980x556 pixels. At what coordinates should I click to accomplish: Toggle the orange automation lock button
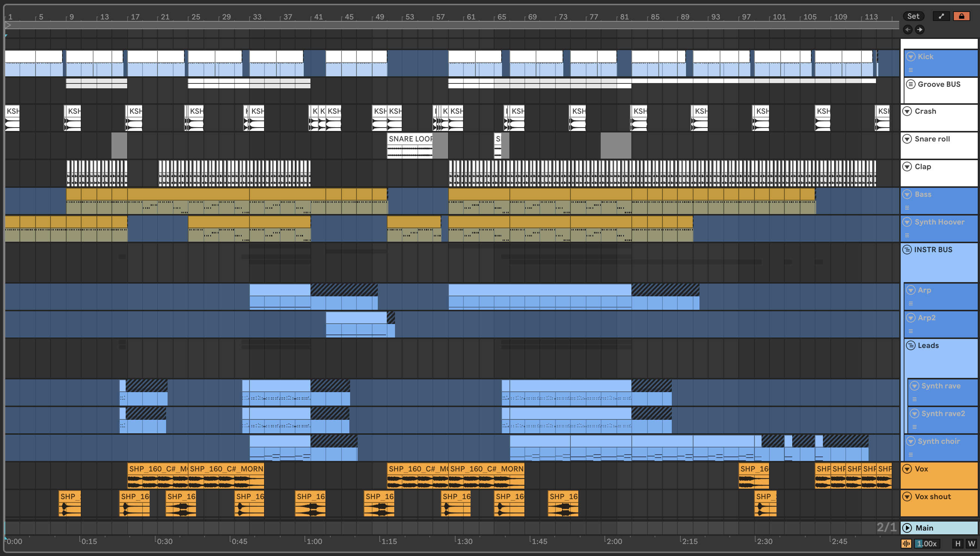pos(961,16)
